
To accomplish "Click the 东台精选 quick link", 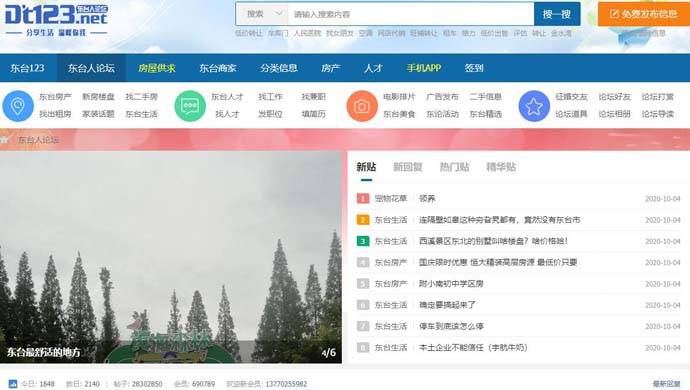I will pyautogui.click(x=485, y=114).
